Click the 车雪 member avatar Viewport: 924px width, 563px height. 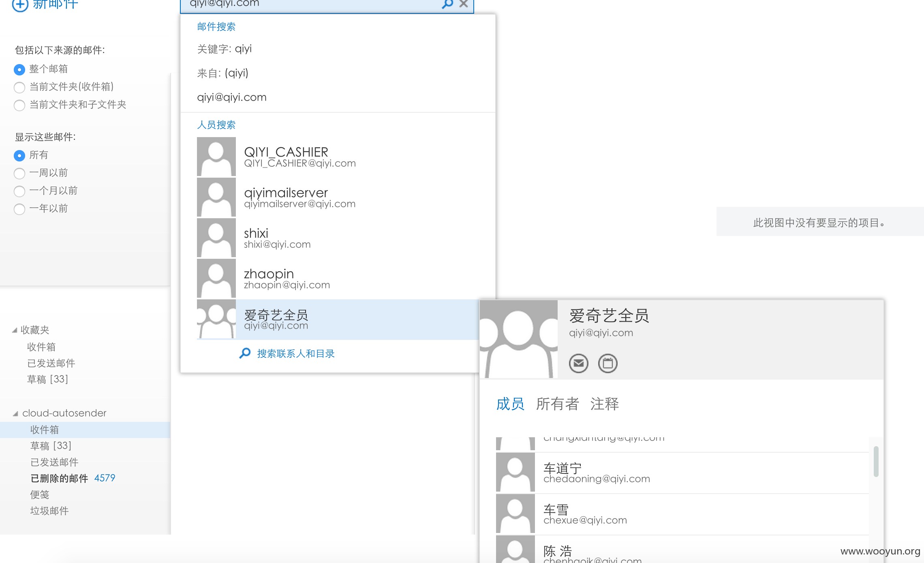[x=515, y=514]
